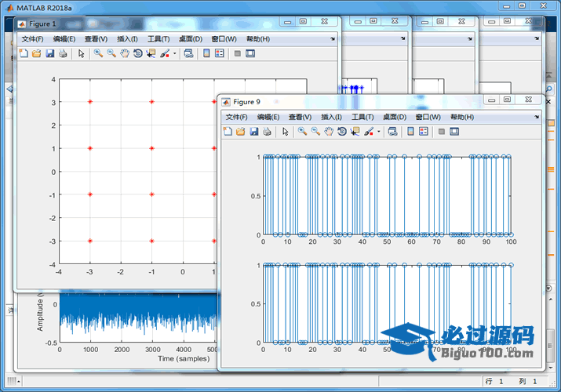Open 查看(V) menu in Figure 9
Viewport: 561px width, 392px height.
[301, 117]
